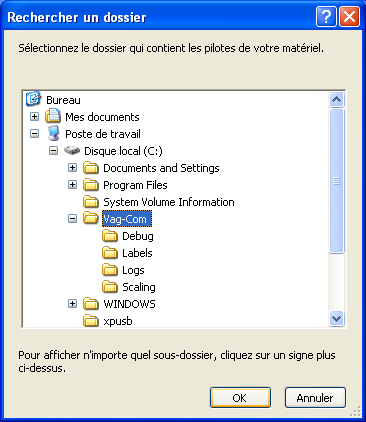Expand the Mes documents node
Screen dimensions: 366x422
click(x=34, y=117)
